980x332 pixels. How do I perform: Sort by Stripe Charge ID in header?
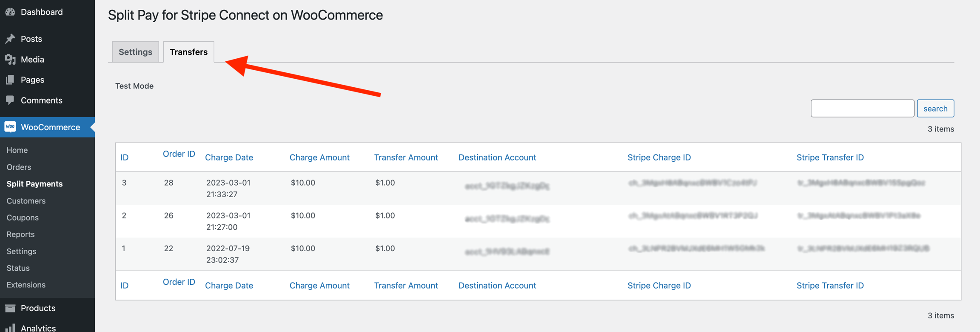[x=659, y=157]
